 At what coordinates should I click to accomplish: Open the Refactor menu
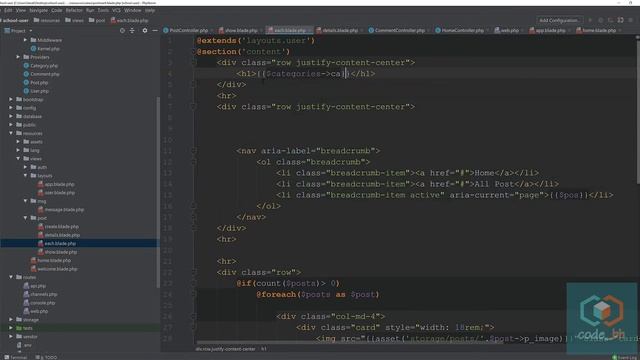point(74,10)
